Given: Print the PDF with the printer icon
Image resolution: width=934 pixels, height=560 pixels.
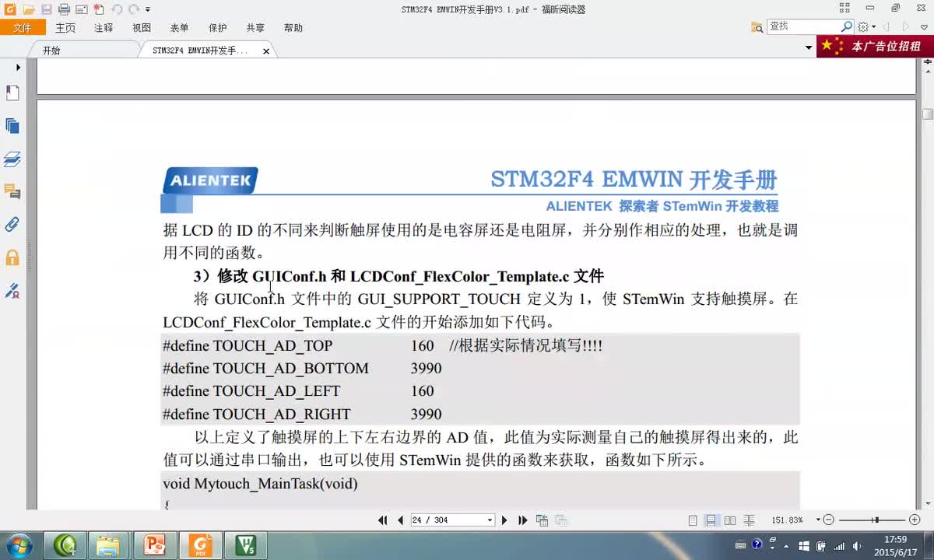Looking at the screenshot, I should click(64, 9).
